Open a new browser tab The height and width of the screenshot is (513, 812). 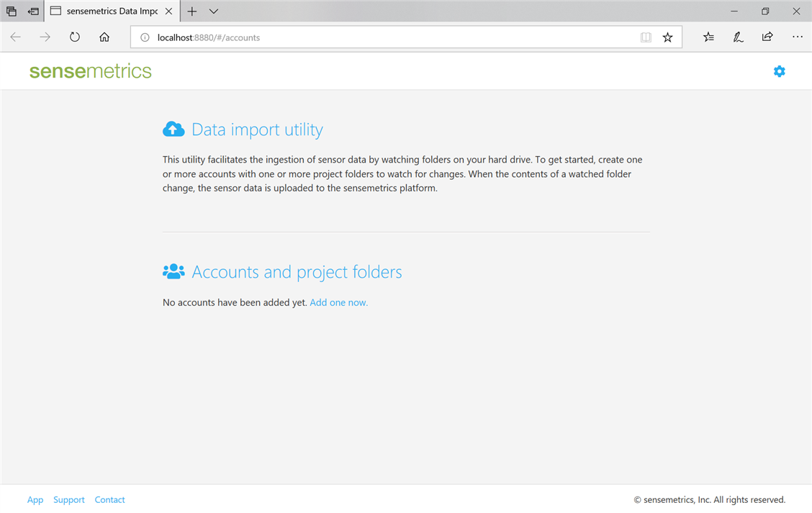pos(192,12)
